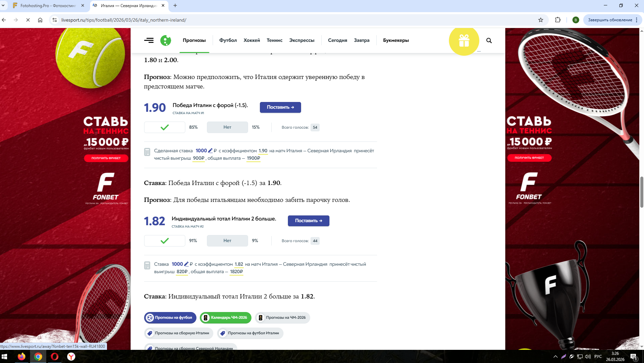The height and width of the screenshot is (363, 644).
Task: Click the green Livesport logo
Action: coord(166,41)
